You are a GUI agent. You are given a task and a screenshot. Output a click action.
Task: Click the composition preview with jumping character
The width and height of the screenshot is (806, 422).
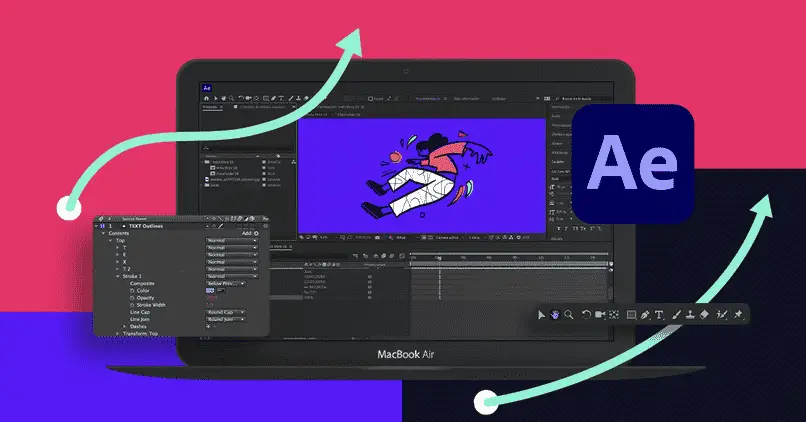pyautogui.click(x=422, y=176)
